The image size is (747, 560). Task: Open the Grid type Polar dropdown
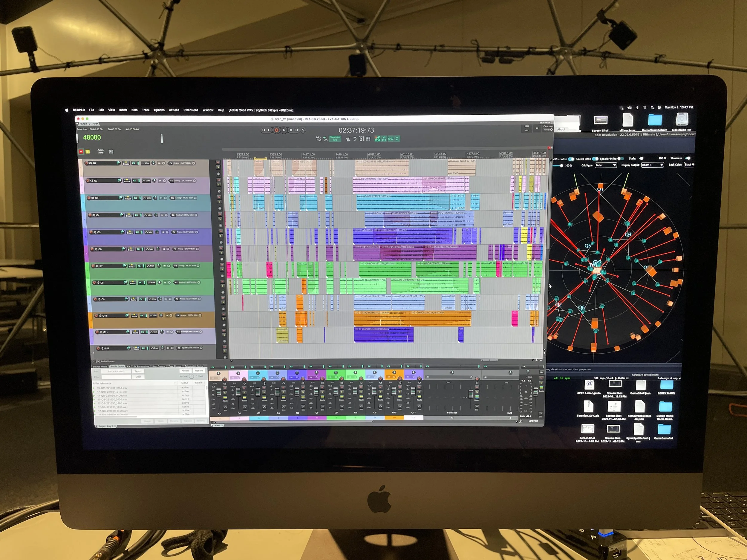pos(605,165)
